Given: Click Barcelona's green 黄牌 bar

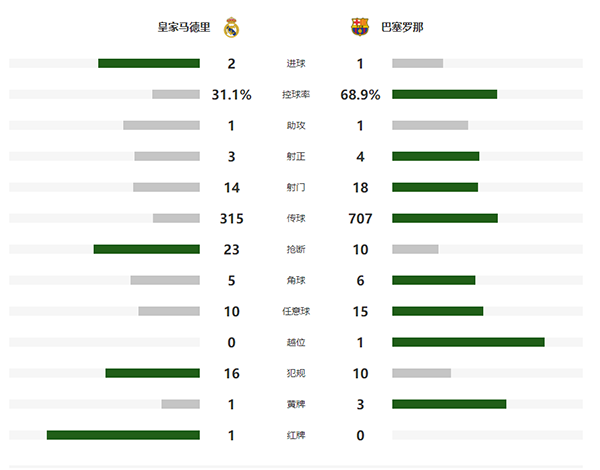Looking at the screenshot, I should click(449, 404).
